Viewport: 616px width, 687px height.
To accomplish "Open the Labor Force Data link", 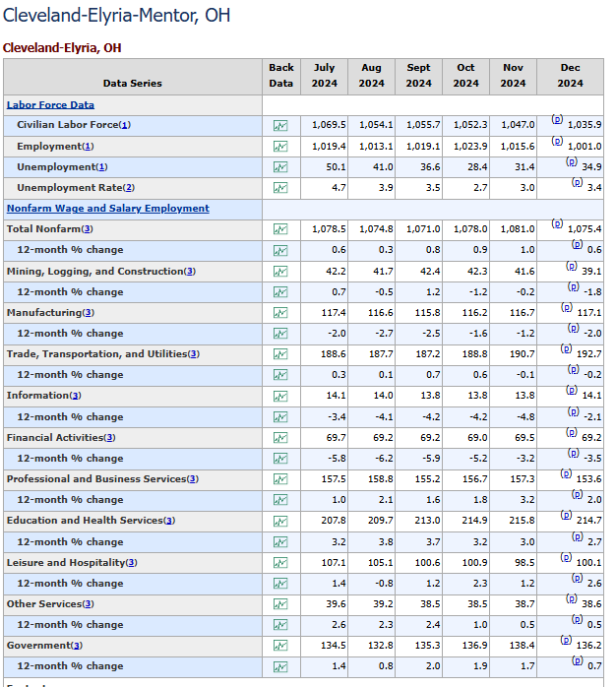I will pos(50,105).
